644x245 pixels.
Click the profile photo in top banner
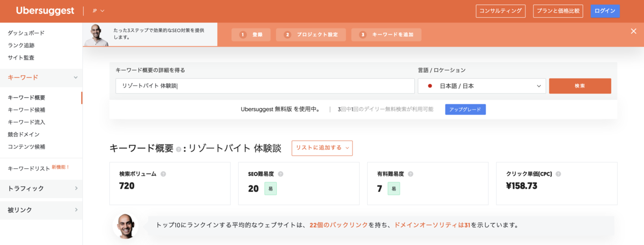click(x=96, y=35)
